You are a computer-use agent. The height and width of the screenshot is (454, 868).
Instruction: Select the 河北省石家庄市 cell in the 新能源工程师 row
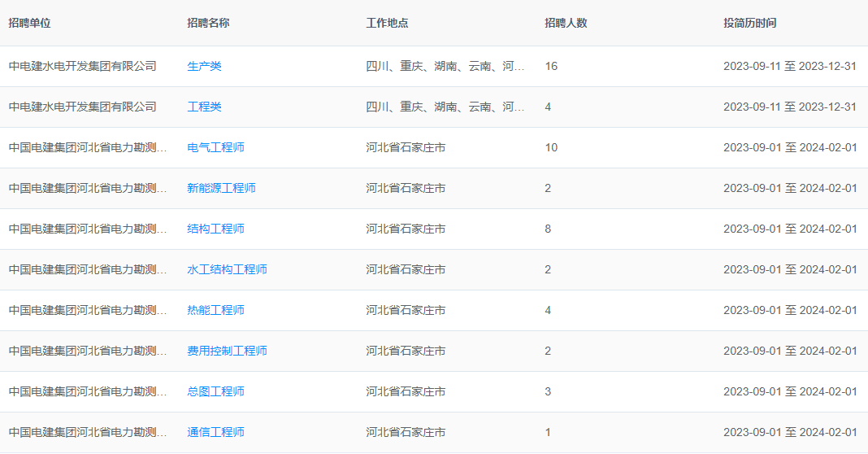[406, 188]
